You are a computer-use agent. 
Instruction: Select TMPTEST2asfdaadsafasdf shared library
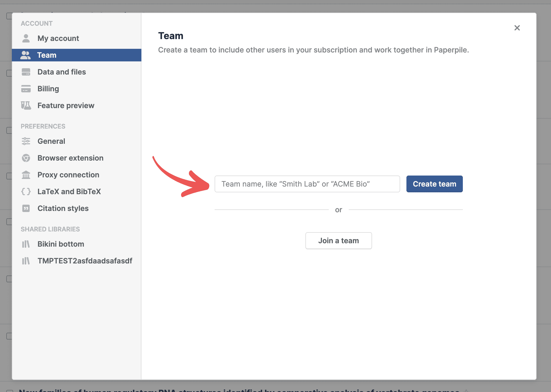[x=85, y=261]
